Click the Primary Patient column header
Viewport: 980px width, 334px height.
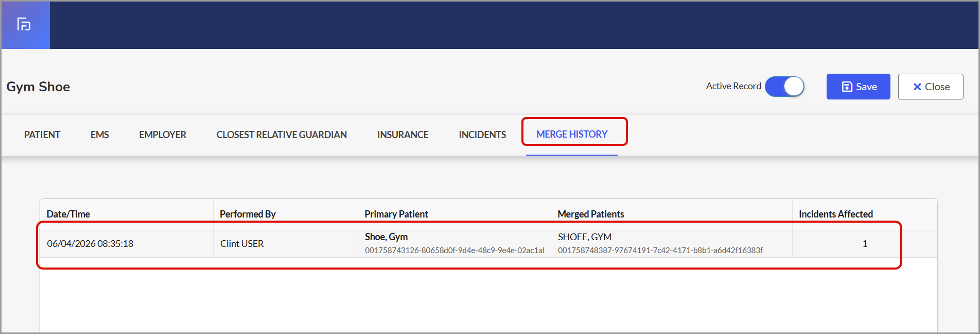point(396,214)
